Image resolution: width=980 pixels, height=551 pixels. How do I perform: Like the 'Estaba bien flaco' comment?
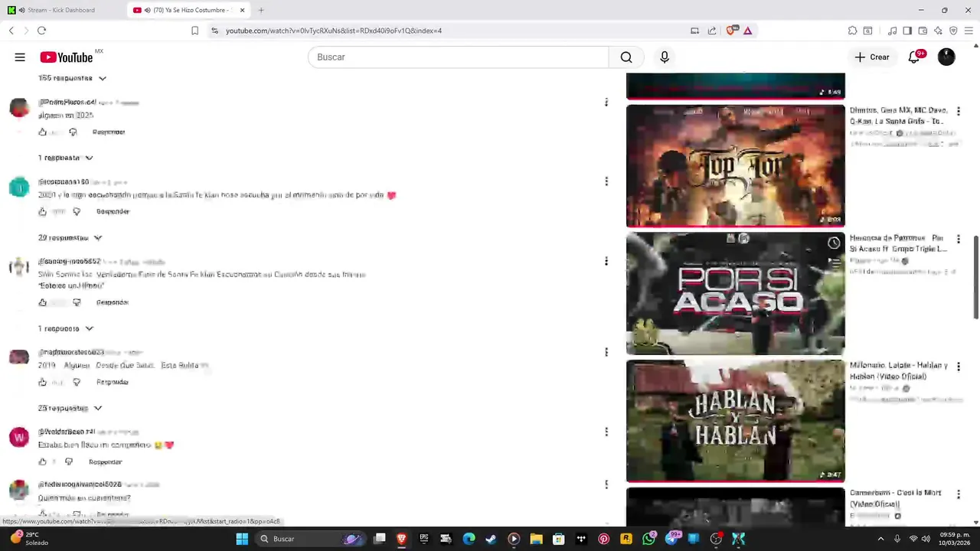tap(43, 462)
